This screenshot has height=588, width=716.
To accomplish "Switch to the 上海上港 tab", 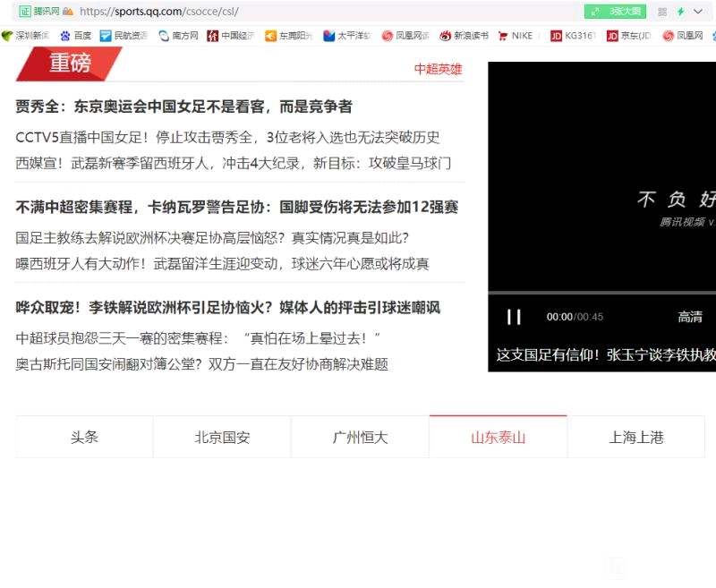I will pos(636,437).
